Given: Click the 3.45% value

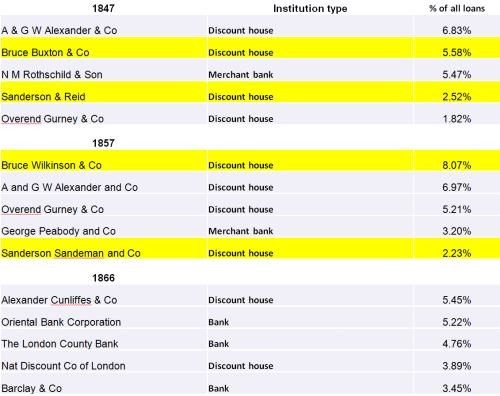Looking at the screenshot, I should coord(457,388).
